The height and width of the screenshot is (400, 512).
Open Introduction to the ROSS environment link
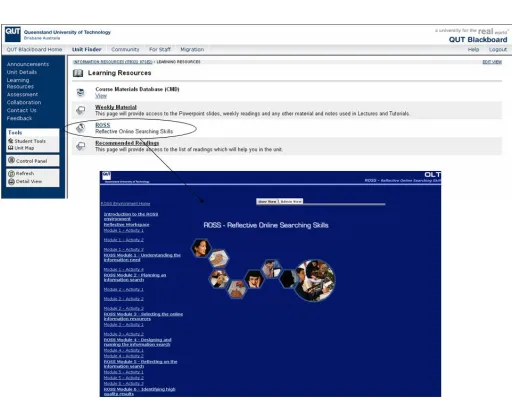click(x=131, y=216)
